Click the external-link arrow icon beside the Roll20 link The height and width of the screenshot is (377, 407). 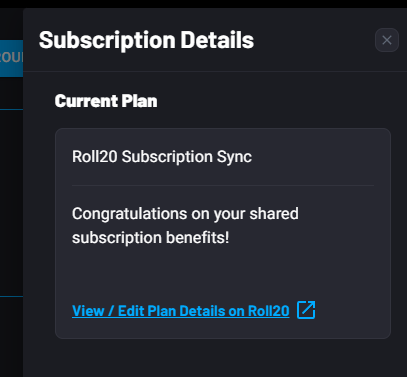(306, 310)
